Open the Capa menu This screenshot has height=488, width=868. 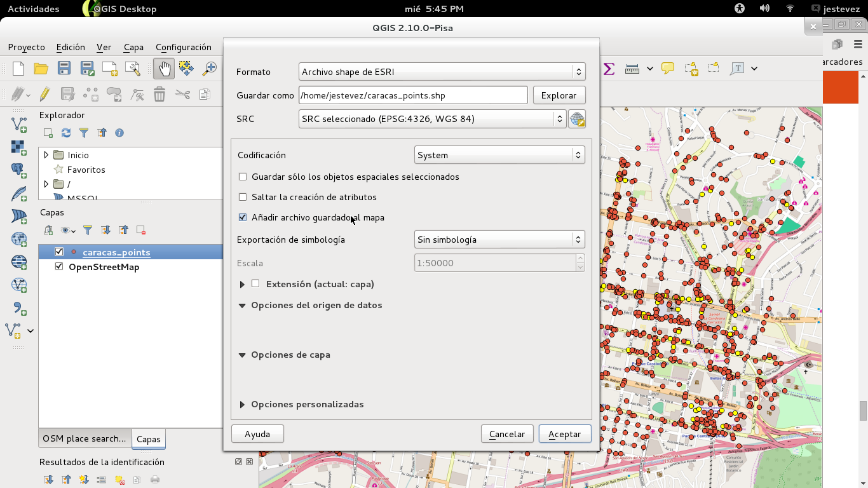(x=133, y=47)
